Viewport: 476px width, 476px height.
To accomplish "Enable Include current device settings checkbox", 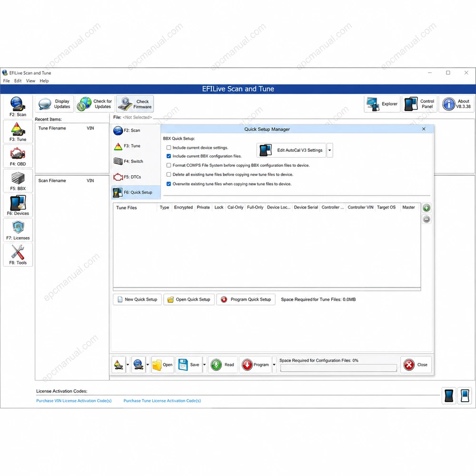I will pos(169,148).
